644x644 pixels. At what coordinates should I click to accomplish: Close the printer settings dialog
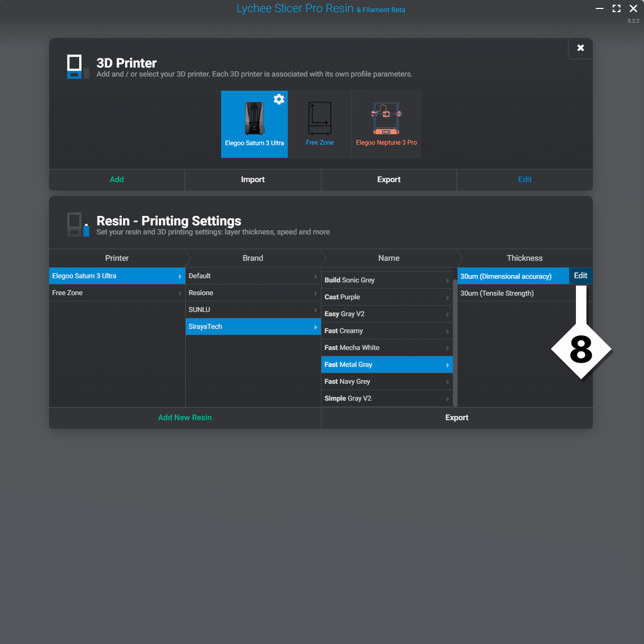tap(580, 48)
